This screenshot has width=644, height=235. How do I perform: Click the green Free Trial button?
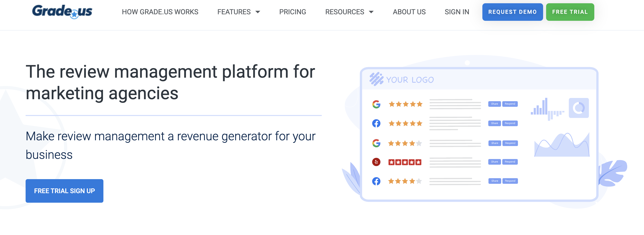(x=570, y=12)
